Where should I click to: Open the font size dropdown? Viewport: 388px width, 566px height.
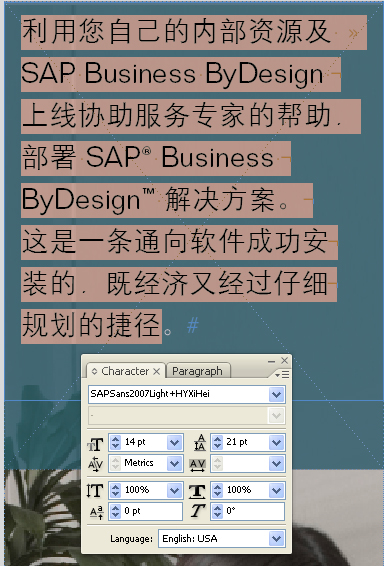(175, 443)
